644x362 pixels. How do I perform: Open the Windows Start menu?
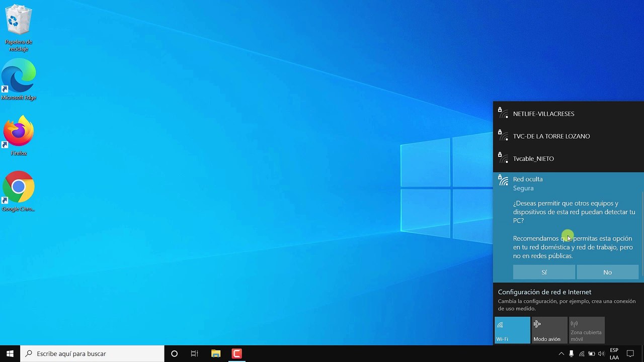coord(10,353)
